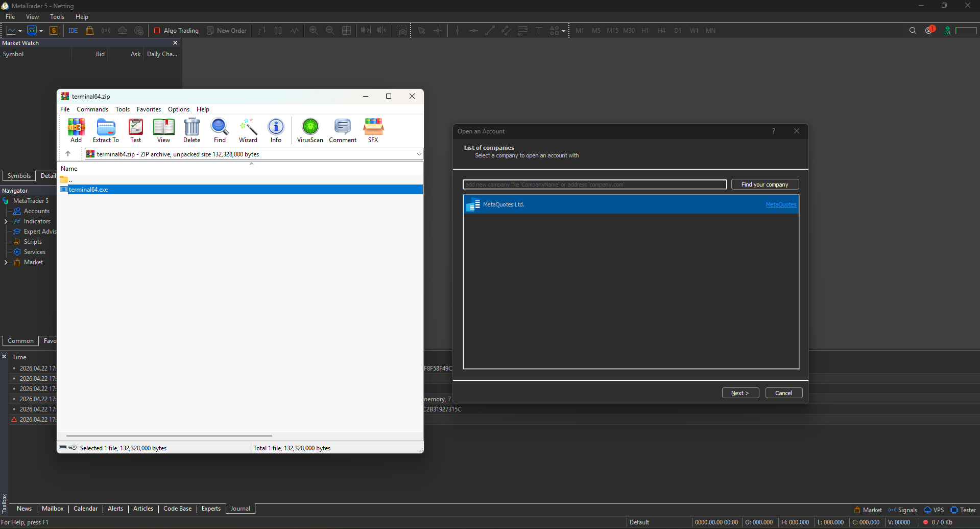Click the Find your company button
Viewport: 980px width, 529px height.
click(x=765, y=185)
